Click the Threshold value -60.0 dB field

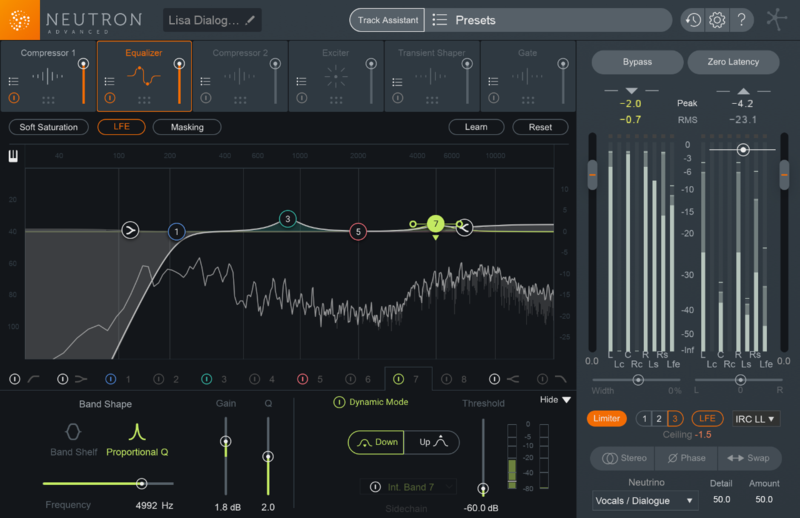483,507
